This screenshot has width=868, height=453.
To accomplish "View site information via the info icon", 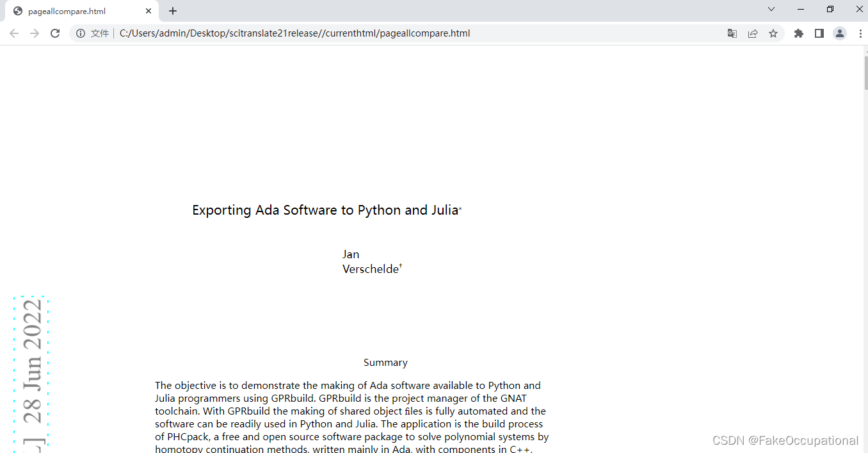I will pyautogui.click(x=81, y=33).
